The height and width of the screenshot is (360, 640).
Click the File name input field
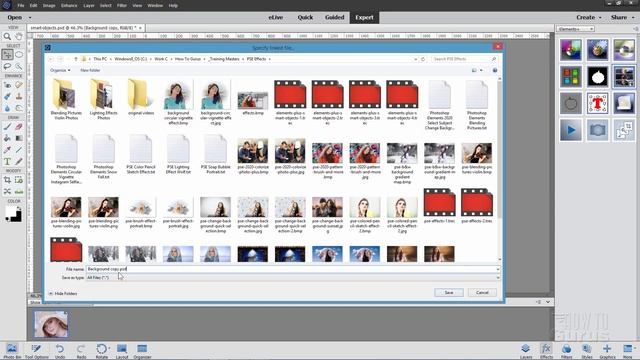pos(292,269)
